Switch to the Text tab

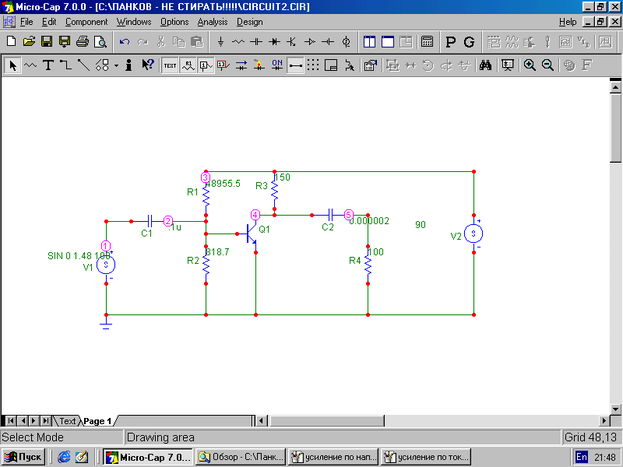click(x=67, y=421)
